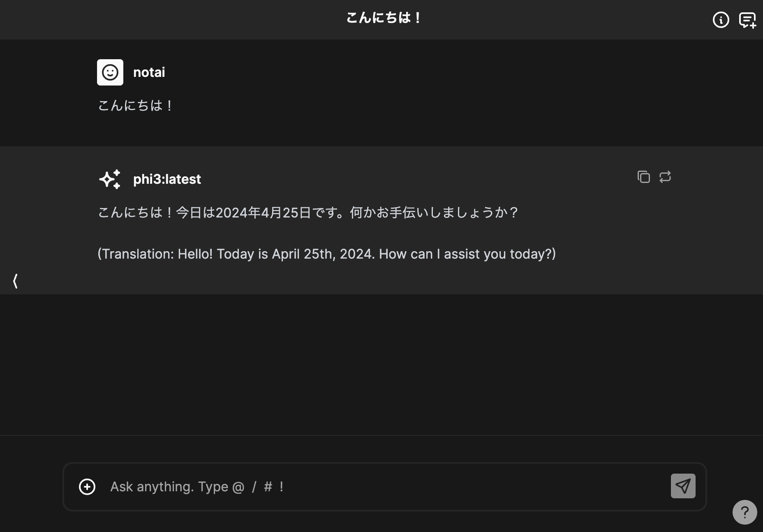Click empty chat area below the reply
The width and height of the screenshot is (763, 532).
point(381,362)
